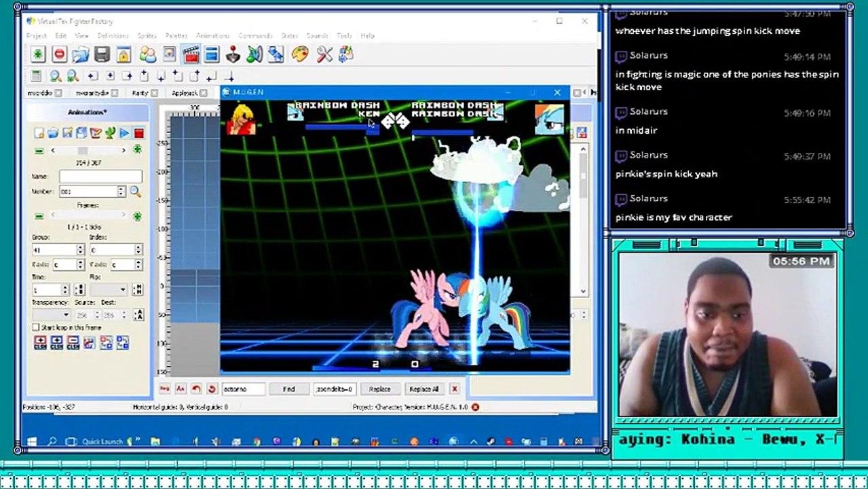
Task: Adjust the X axis spinner
Action: click(80, 265)
